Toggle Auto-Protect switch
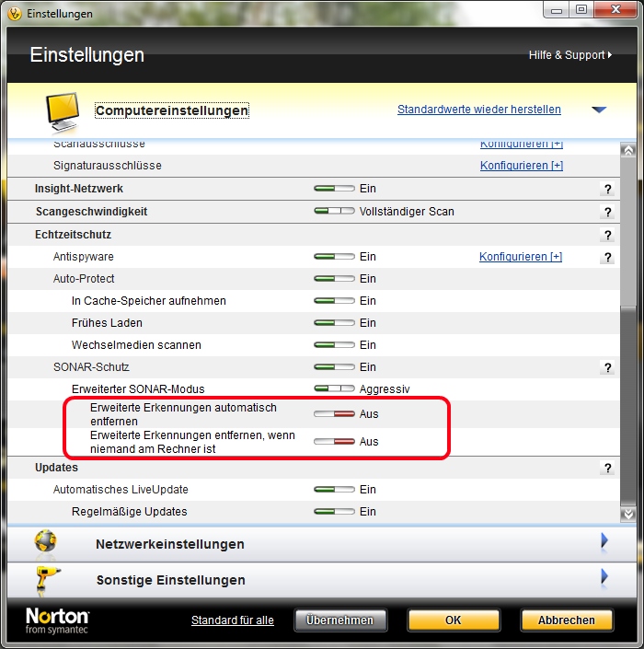This screenshot has height=649, width=644. tap(334, 279)
